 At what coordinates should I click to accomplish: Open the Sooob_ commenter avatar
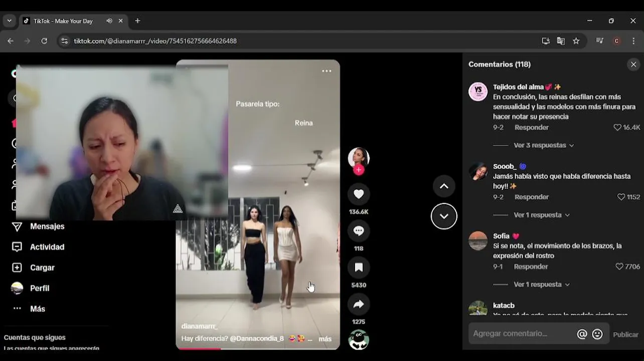(x=478, y=171)
